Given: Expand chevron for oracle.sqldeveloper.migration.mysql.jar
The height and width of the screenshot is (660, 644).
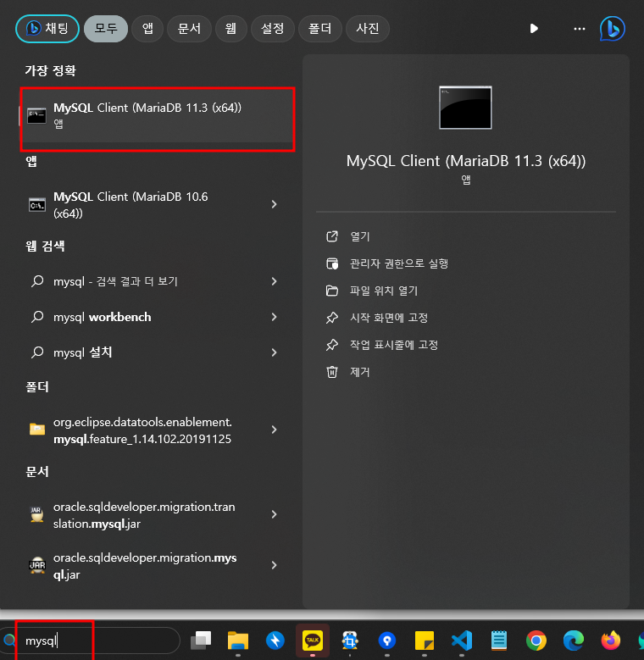Looking at the screenshot, I should coord(274,565).
